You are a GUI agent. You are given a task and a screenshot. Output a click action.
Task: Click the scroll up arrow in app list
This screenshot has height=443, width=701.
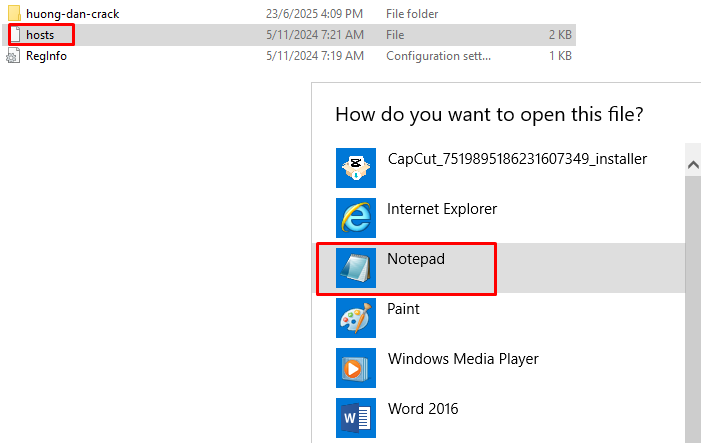coord(693,165)
